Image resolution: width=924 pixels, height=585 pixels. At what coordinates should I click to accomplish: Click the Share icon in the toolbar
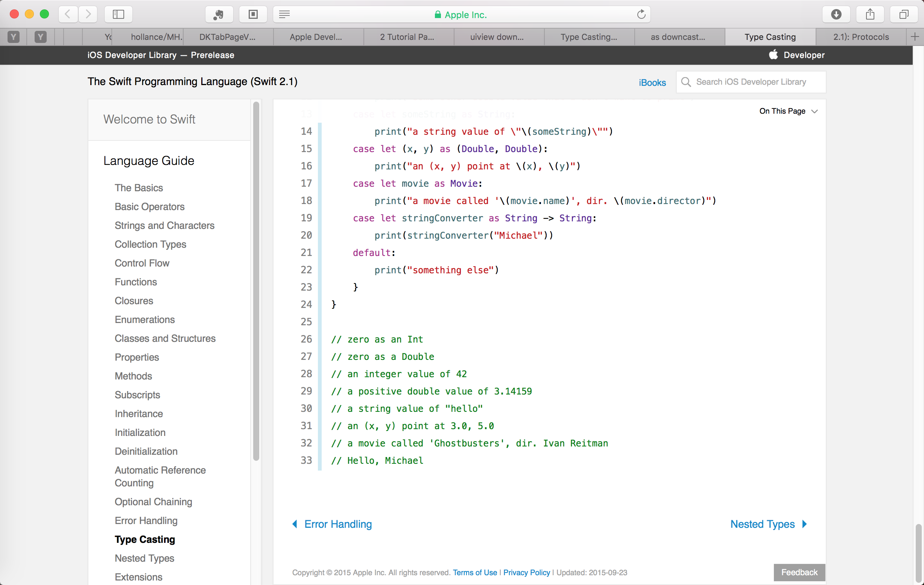coord(870,15)
